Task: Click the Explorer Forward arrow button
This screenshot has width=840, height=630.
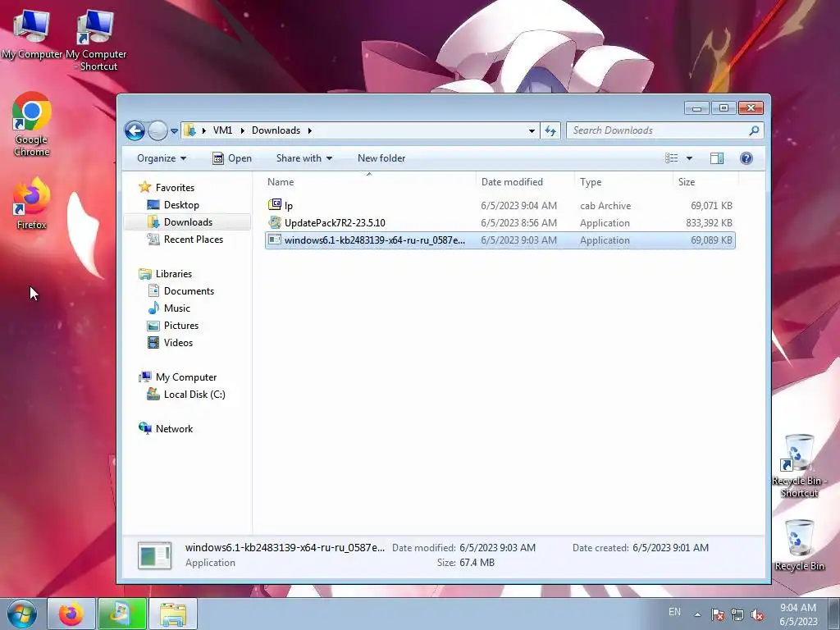Action: click(x=157, y=130)
